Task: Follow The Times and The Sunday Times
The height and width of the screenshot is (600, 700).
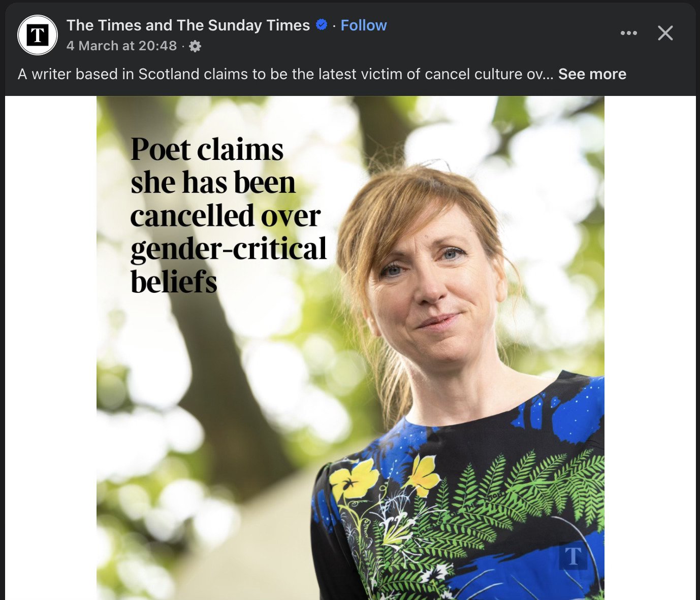Action: click(x=363, y=25)
